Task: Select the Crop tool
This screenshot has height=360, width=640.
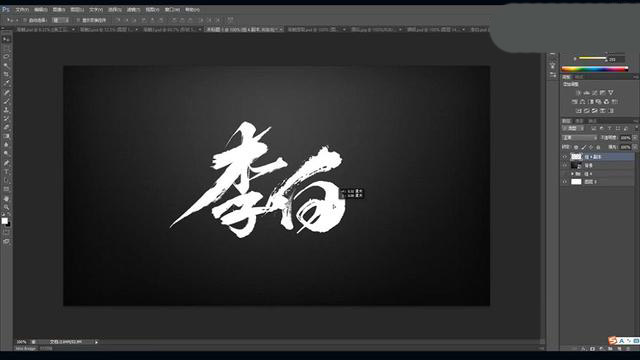Action: 6,74
